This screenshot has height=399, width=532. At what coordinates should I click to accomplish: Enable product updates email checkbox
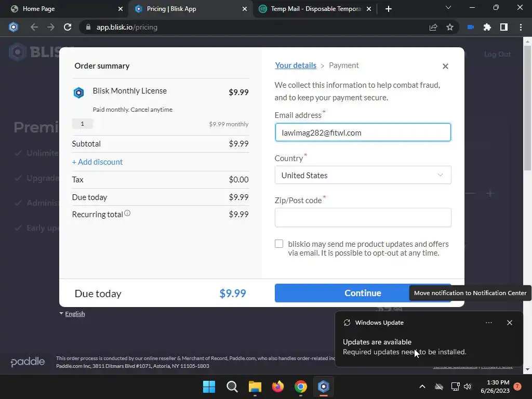pos(279,244)
